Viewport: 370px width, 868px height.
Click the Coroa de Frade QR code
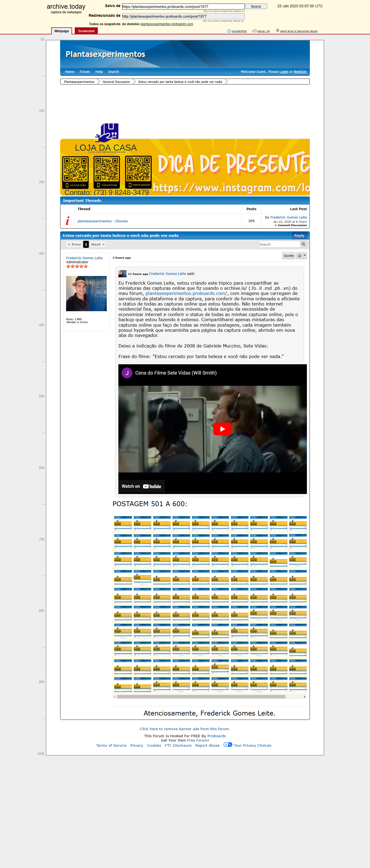coord(106,172)
